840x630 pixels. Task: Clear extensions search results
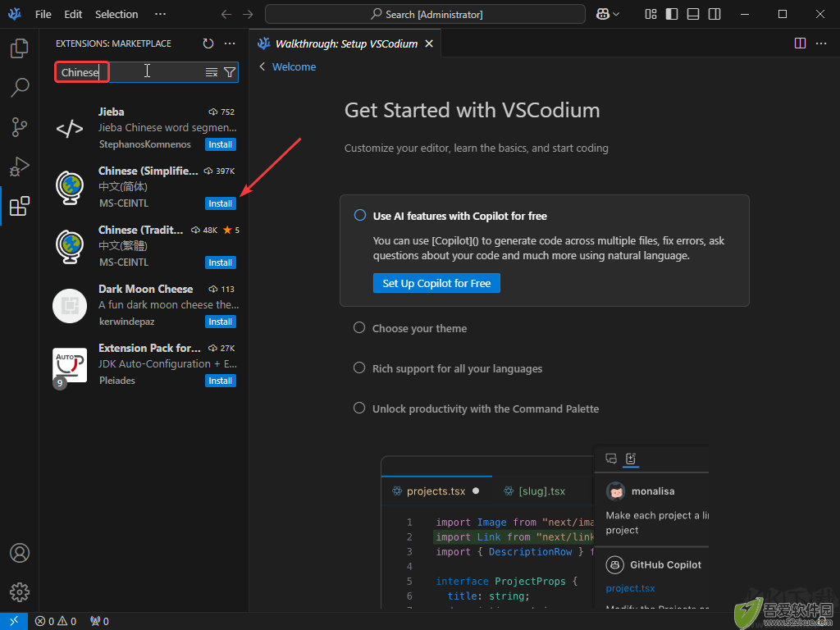212,72
